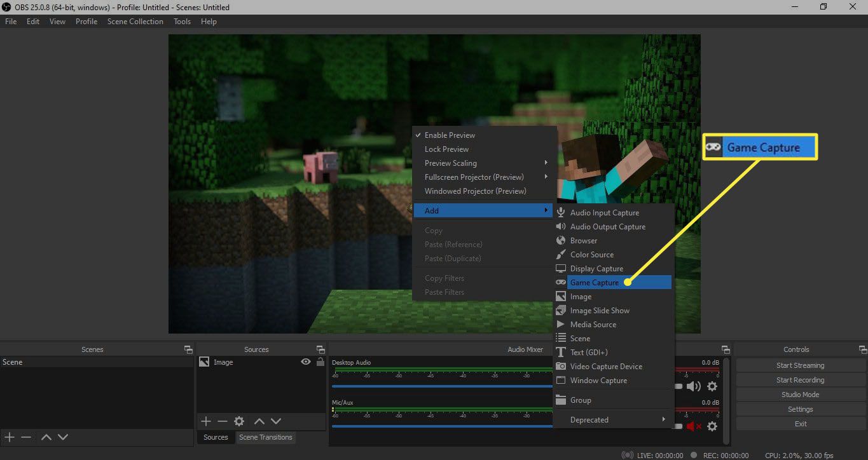Open the Profile menu
Screen dimensions: 868x460
point(86,21)
